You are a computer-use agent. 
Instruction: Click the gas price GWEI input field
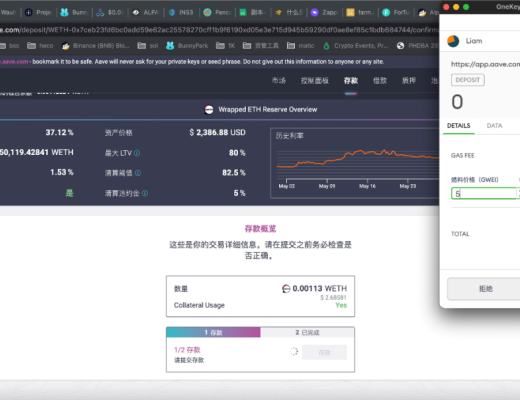(x=485, y=194)
